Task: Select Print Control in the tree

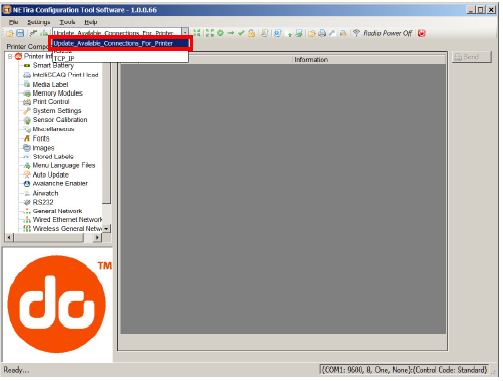Action: click(x=51, y=102)
